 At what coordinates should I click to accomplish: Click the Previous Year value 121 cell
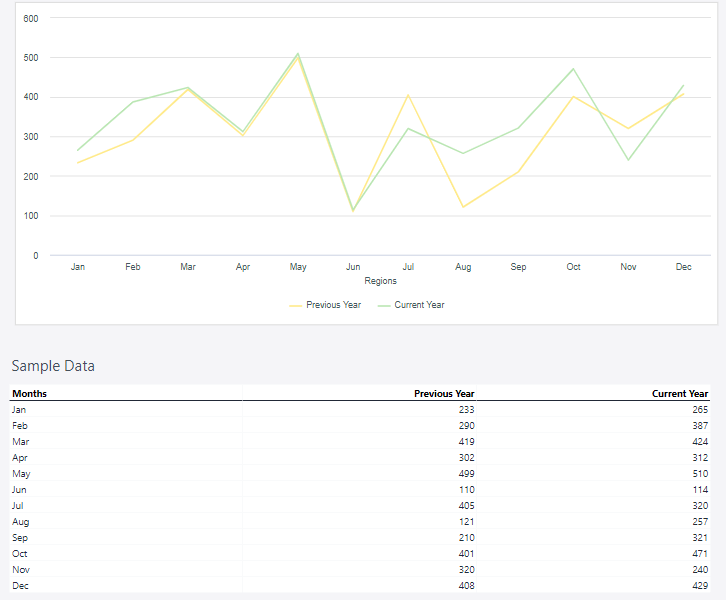(466, 522)
